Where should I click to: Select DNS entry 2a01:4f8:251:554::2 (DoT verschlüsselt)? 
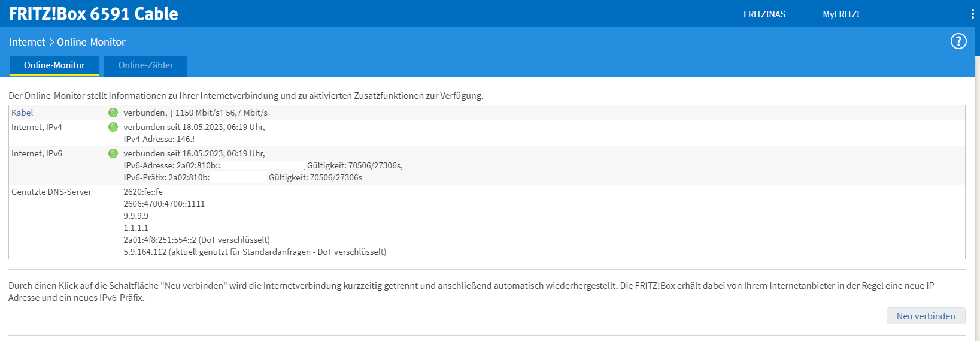(196, 240)
